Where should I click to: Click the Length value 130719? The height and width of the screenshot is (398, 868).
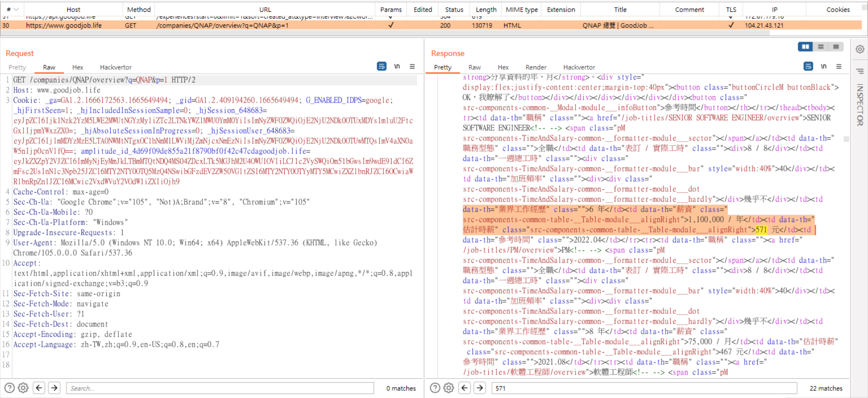point(482,25)
